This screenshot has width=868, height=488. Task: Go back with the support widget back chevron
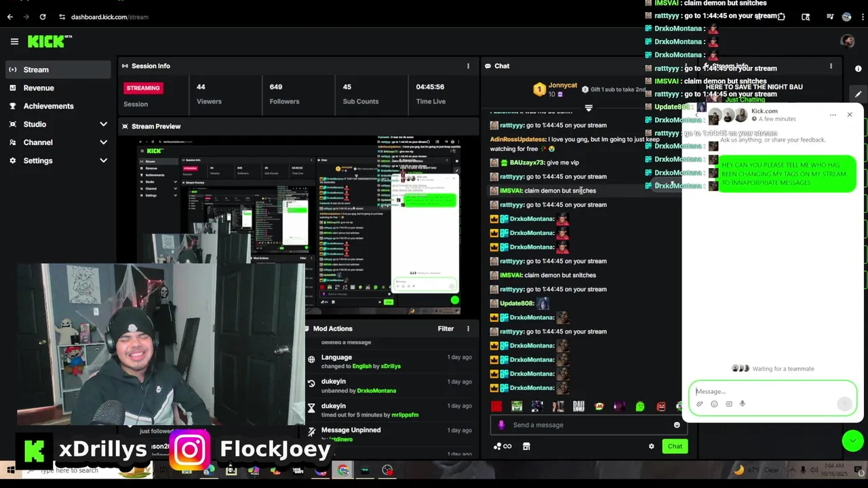(698, 115)
